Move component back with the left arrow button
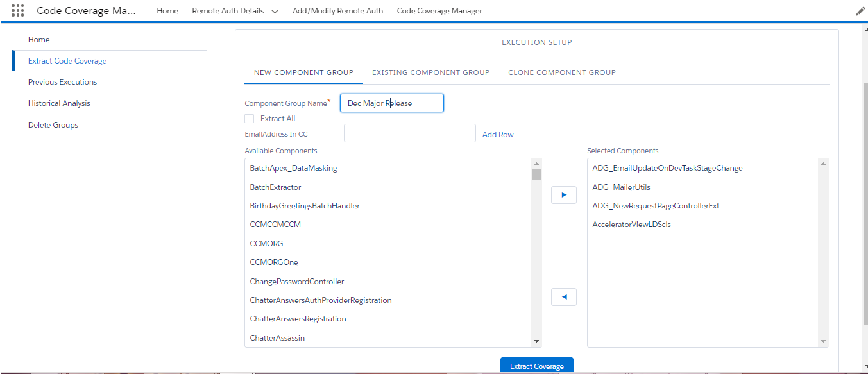 pos(563,296)
